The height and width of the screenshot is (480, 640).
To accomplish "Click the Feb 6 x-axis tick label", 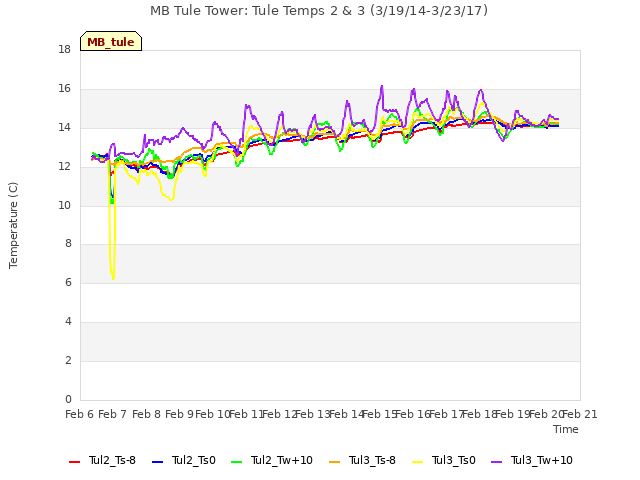I will click(80, 414).
